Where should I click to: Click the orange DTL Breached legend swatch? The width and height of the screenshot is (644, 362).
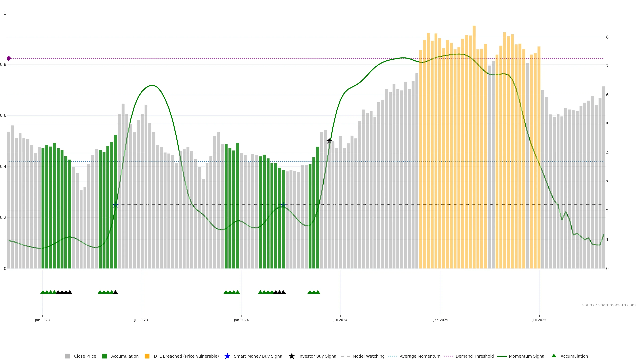(147, 356)
